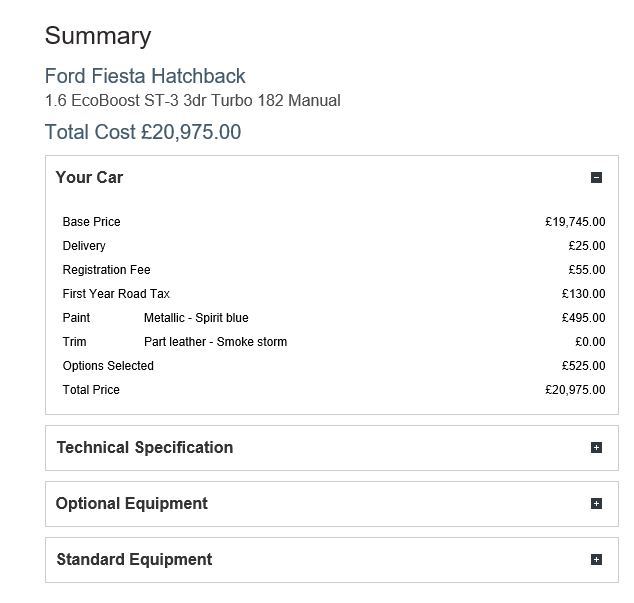
Task: Click Metallic - Spirit blue paint text
Action: click(196, 318)
